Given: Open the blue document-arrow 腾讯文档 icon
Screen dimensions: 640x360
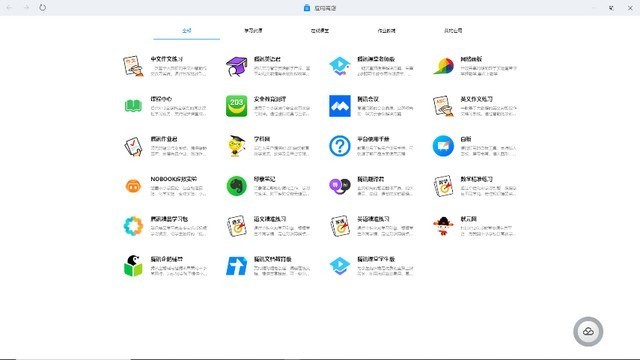Looking at the screenshot, I should [236, 266].
